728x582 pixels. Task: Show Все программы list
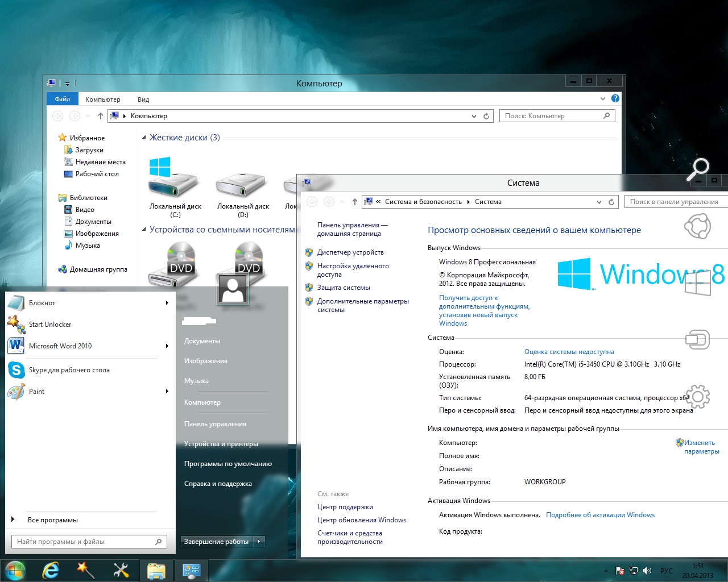(x=53, y=520)
